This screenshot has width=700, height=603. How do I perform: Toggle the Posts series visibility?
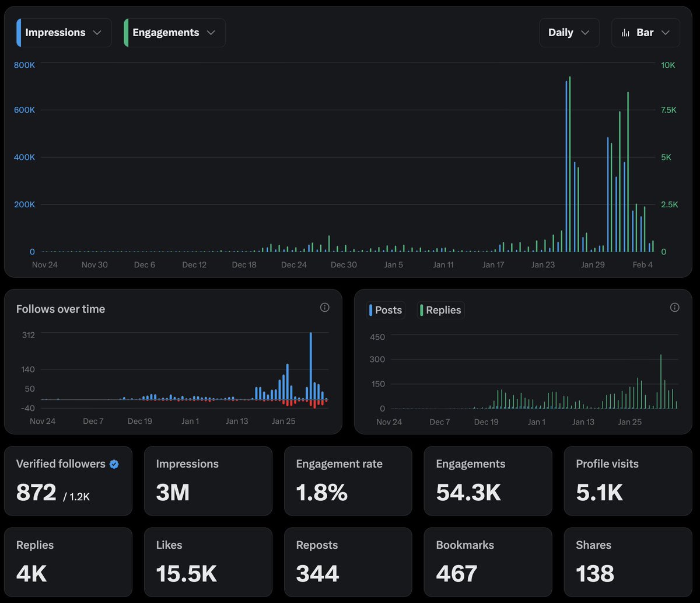point(386,310)
